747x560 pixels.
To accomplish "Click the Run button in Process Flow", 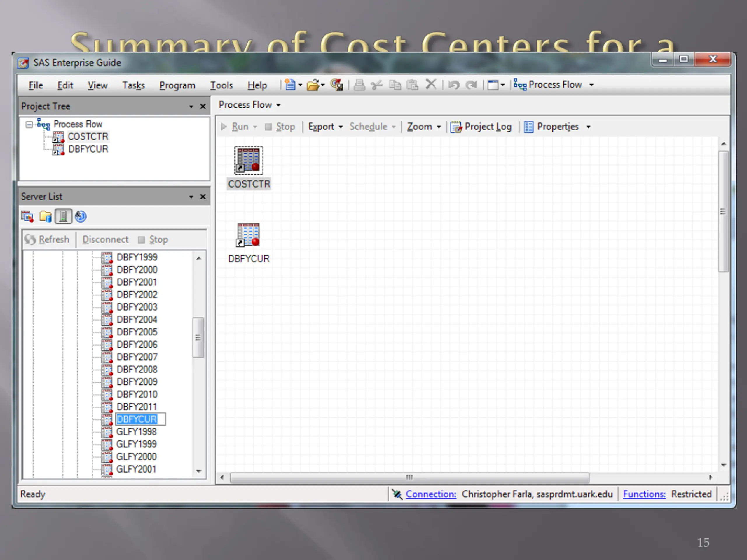I will pos(235,127).
